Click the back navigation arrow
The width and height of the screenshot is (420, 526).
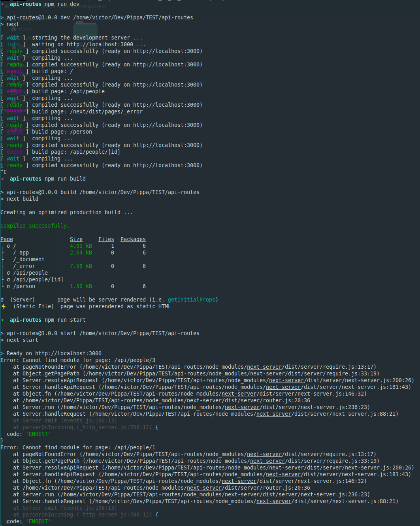click(x=6, y=7)
